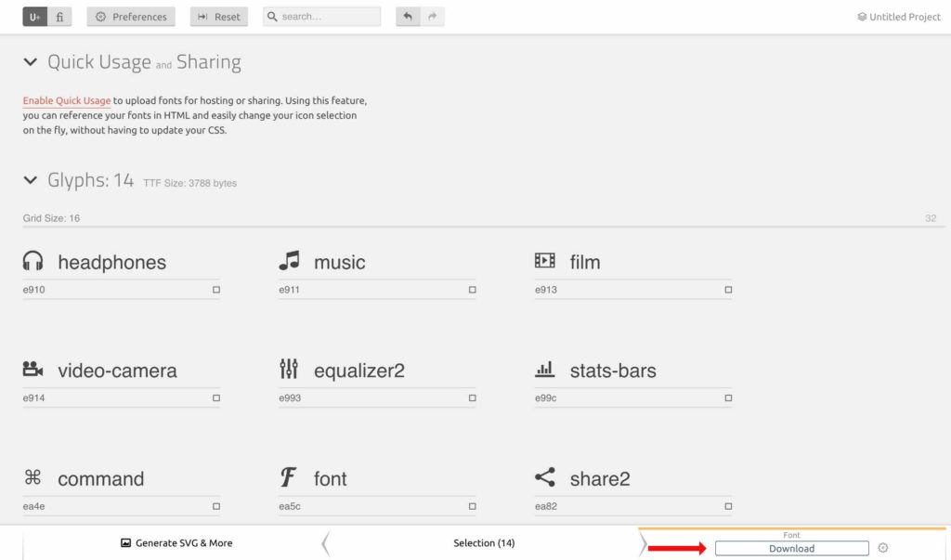This screenshot has height=560, width=951.
Task: Check the selection box beside glyph e910
Action: point(215,290)
